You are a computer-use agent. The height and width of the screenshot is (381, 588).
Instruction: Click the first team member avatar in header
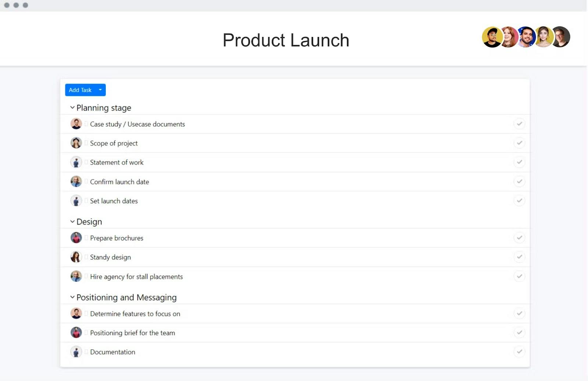pyautogui.click(x=491, y=37)
